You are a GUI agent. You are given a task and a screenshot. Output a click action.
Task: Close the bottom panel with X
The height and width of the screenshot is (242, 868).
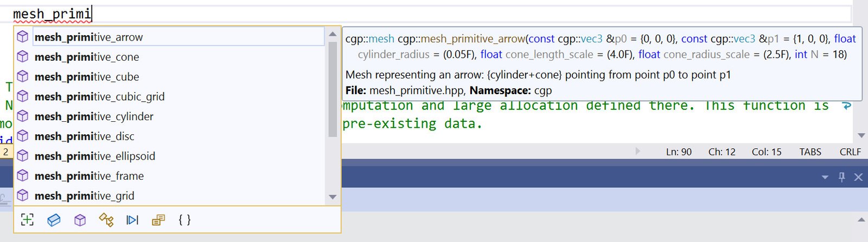(x=858, y=177)
